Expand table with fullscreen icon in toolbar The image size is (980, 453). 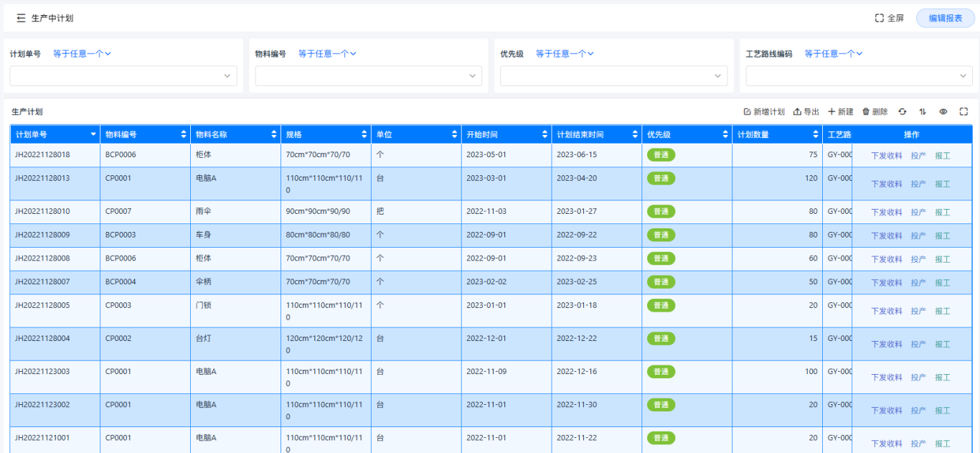(x=963, y=112)
